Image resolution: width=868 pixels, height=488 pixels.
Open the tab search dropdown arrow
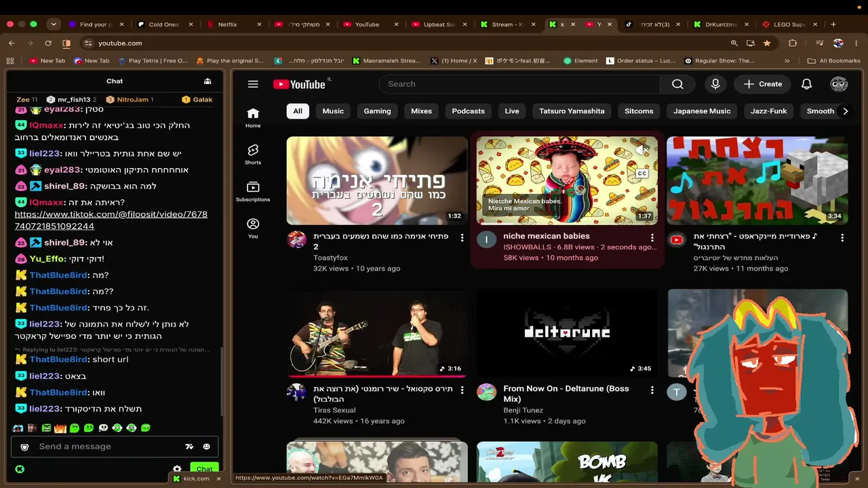[x=54, y=24]
